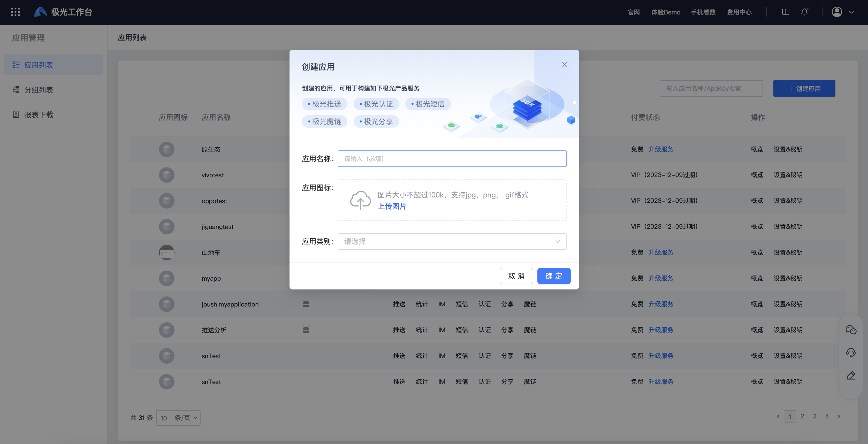Open the WeChat contact floating icon
868x444 pixels.
[851, 330]
